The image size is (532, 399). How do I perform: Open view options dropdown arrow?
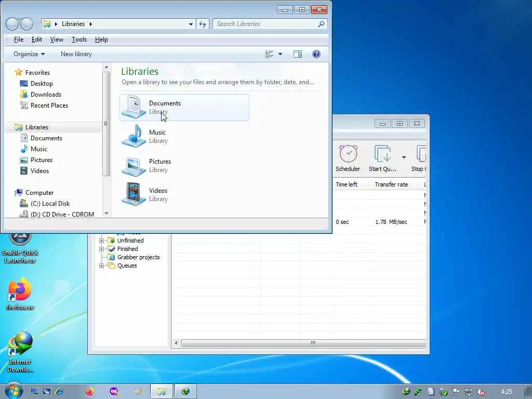point(280,54)
